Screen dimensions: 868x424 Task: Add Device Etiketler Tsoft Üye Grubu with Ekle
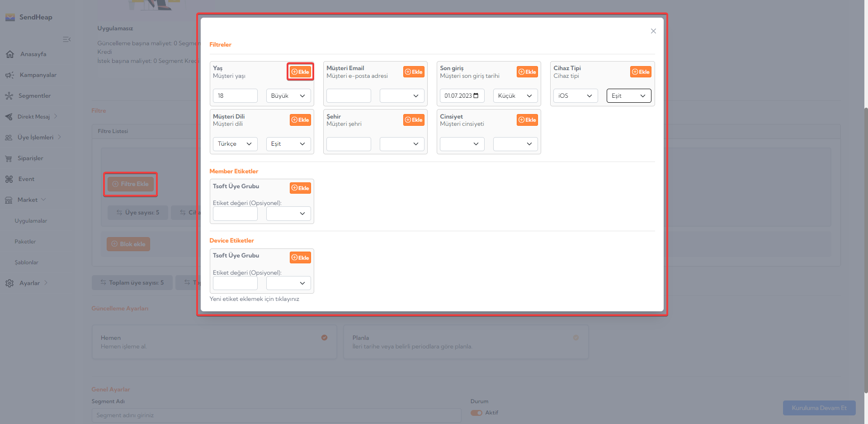pos(300,257)
